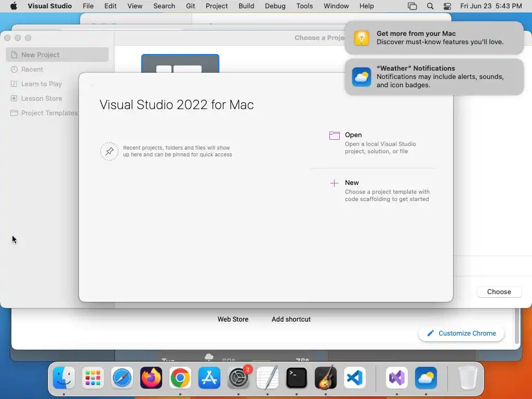Open the Window menu
This screenshot has height=399, width=532.
336,6
